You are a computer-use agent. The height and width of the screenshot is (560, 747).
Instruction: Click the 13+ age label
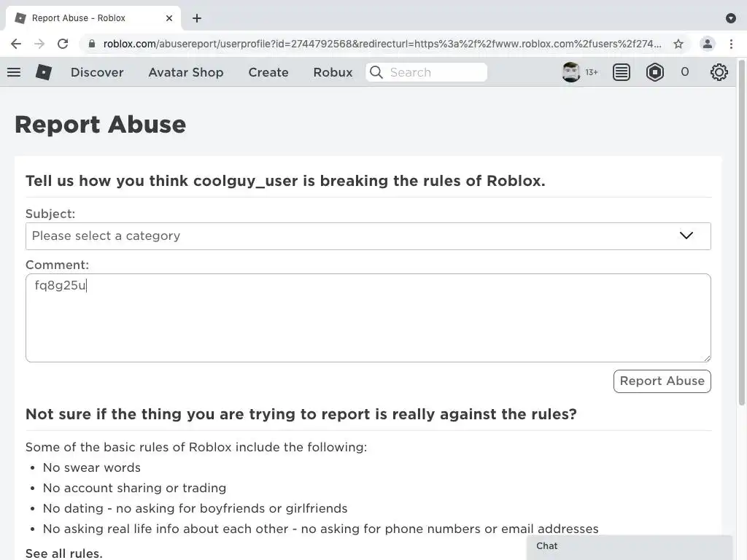pos(592,72)
